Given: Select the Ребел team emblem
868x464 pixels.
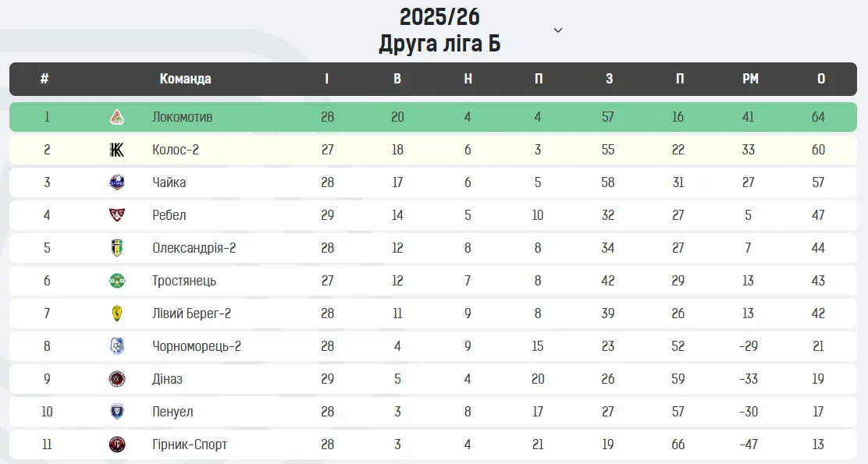Looking at the screenshot, I should pyautogui.click(x=117, y=214).
